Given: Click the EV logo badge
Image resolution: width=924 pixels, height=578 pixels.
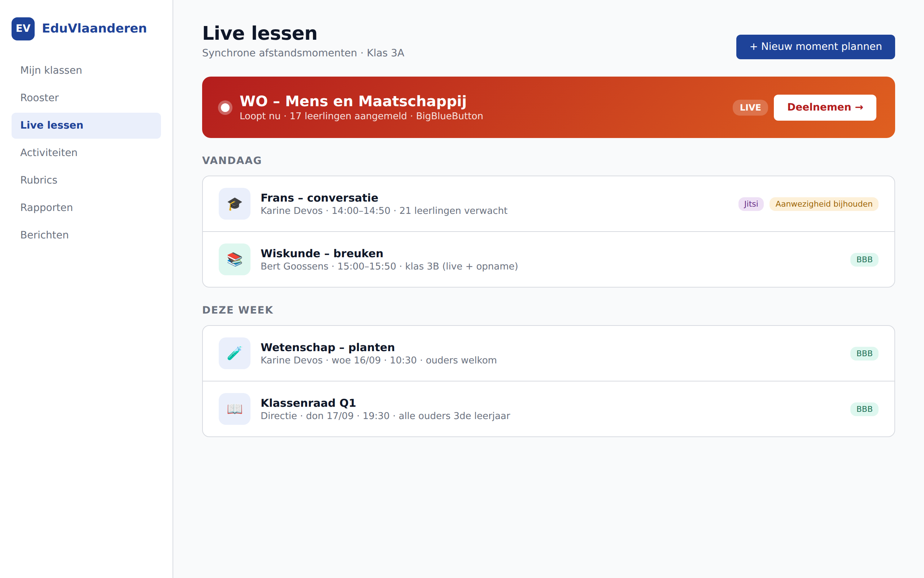Looking at the screenshot, I should (x=23, y=29).
